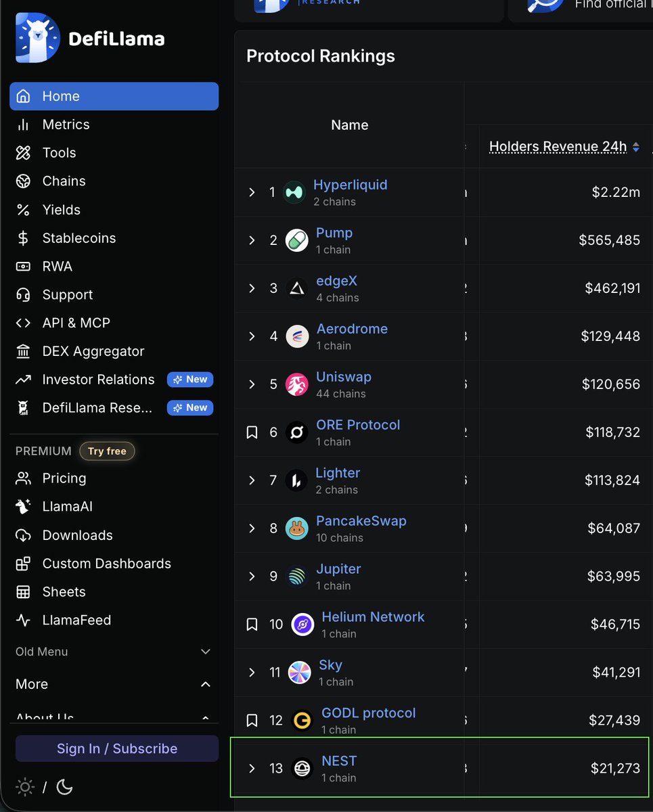
Task: Click the edgeX protocol logo
Action: (x=297, y=288)
